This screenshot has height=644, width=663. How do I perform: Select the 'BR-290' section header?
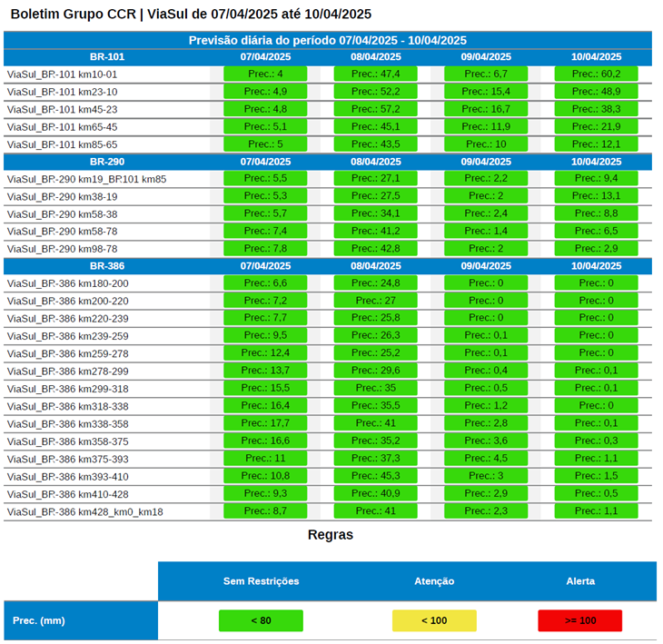point(107,162)
